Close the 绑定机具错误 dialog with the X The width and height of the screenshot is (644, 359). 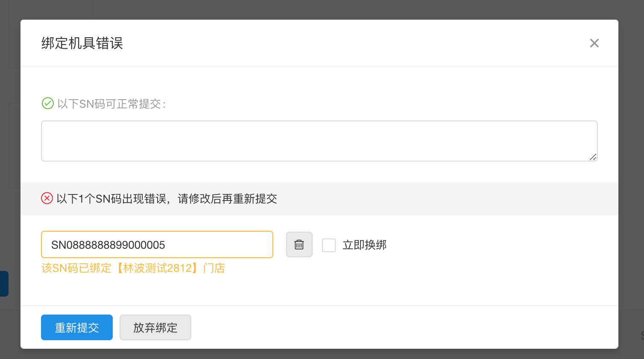tap(594, 43)
